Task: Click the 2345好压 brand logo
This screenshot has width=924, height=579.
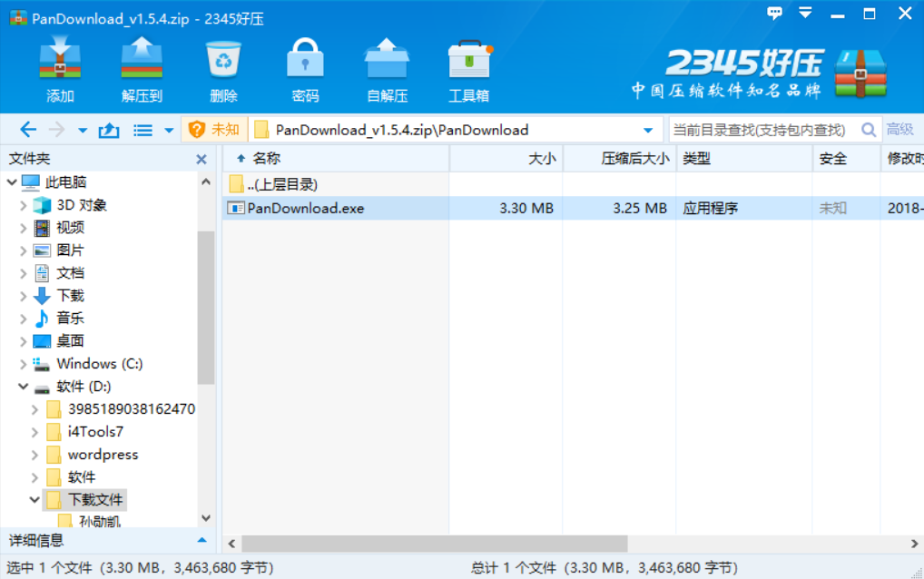Action: point(759,73)
